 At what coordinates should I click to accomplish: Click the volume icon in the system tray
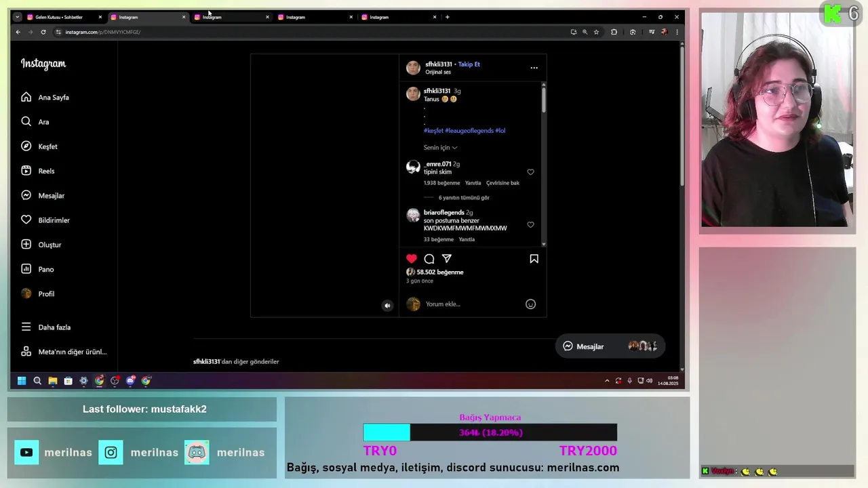point(649,381)
